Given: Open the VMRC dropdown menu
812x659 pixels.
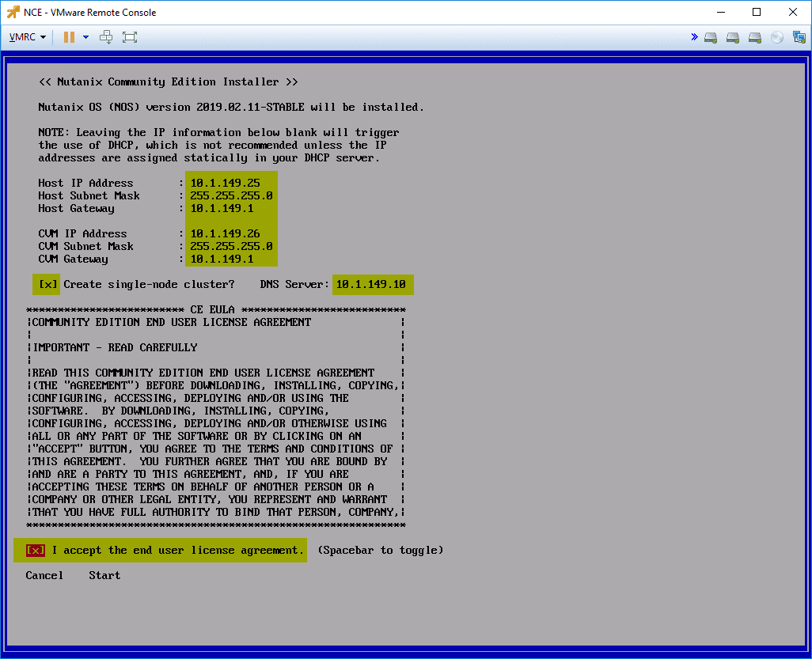Looking at the screenshot, I should click(28, 37).
